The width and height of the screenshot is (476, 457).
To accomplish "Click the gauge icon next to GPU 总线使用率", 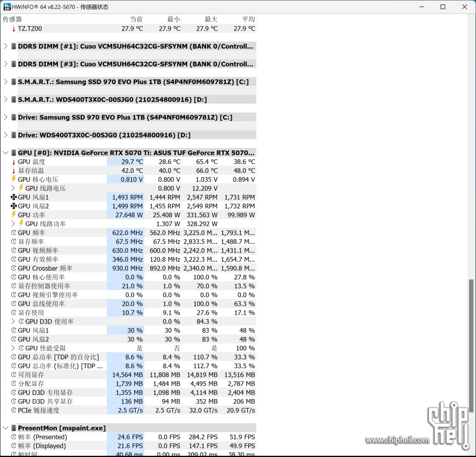I will (14, 304).
